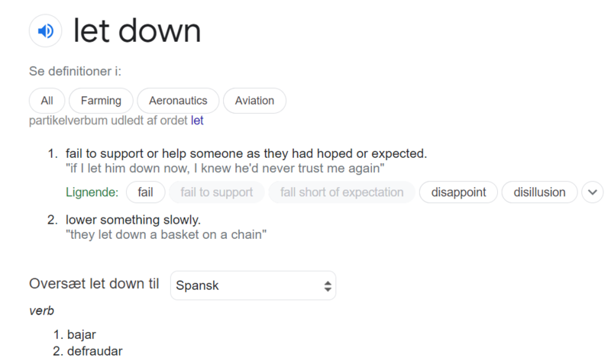Viewport: 611px width, 364px height.
Task: Select the All definitions filter
Action: point(47,101)
